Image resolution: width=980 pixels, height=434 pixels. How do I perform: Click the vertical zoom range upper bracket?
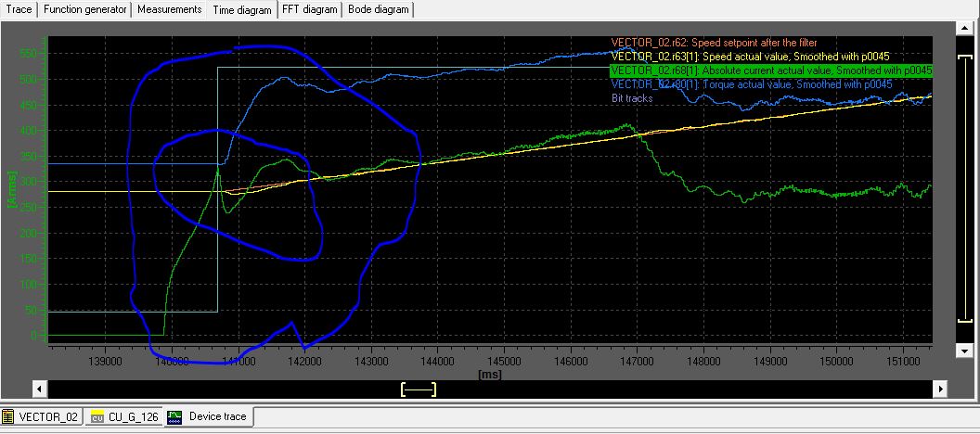[964, 57]
